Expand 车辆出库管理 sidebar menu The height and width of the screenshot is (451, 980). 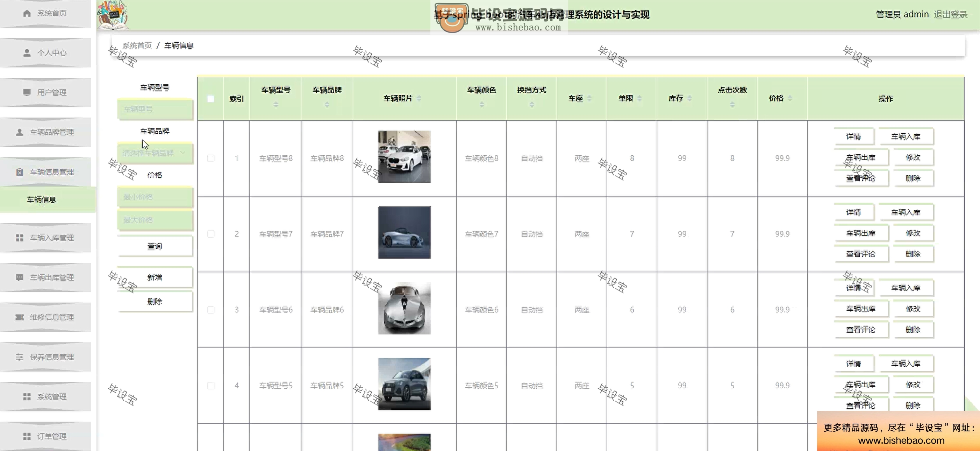pos(46,277)
